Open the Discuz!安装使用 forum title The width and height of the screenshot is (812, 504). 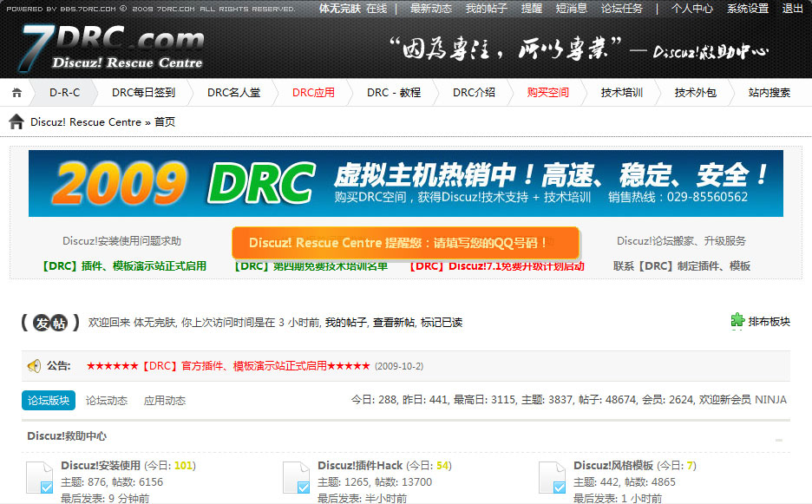click(101, 466)
